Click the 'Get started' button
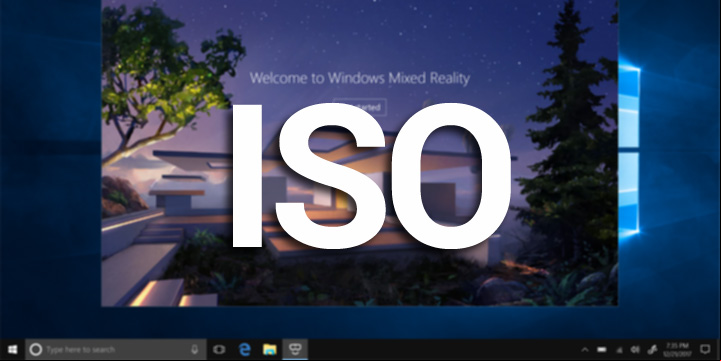Screen dimensions: 721x361 (x=360, y=107)
